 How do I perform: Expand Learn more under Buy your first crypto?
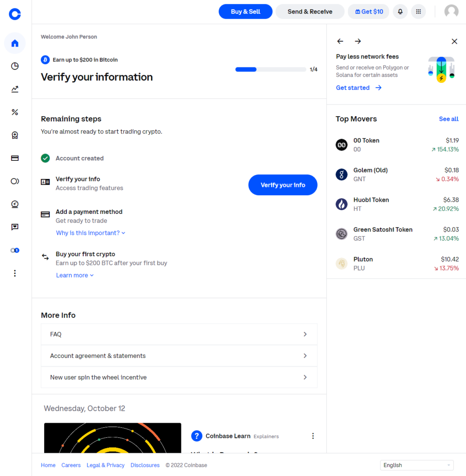click(75, 275)
